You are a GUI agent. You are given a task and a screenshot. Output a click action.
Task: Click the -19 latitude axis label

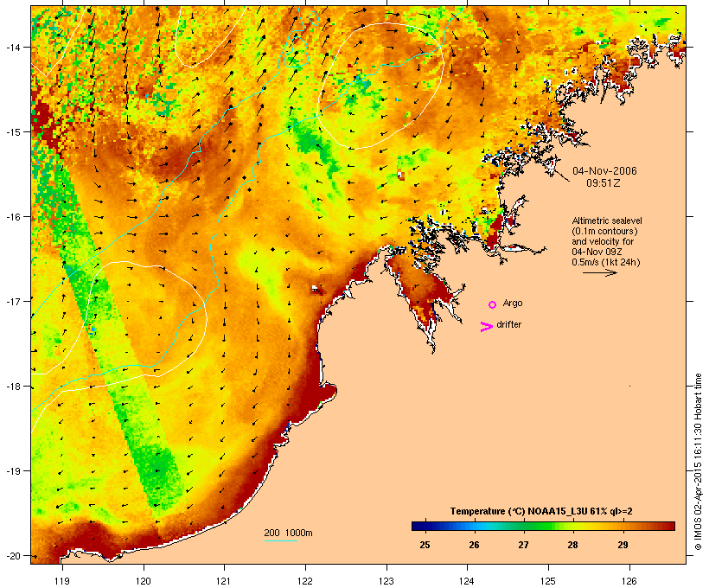12,471
